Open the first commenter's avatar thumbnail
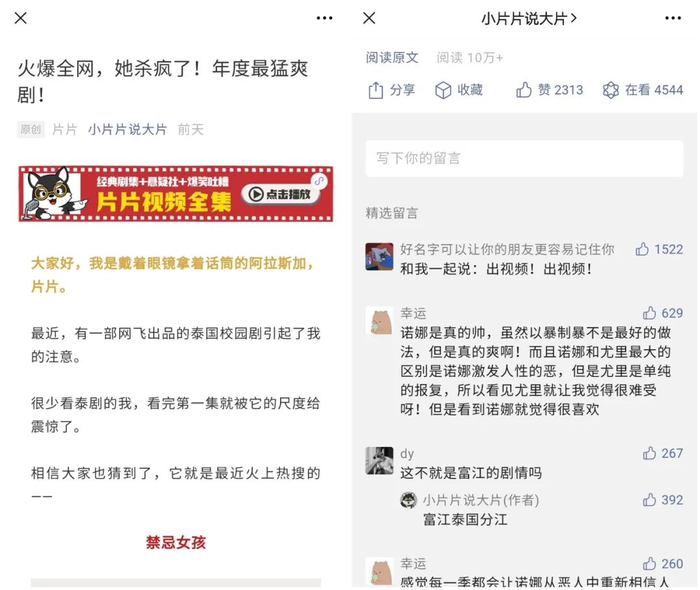Viewport: 700px width, 590px height. tap(379, 256)
